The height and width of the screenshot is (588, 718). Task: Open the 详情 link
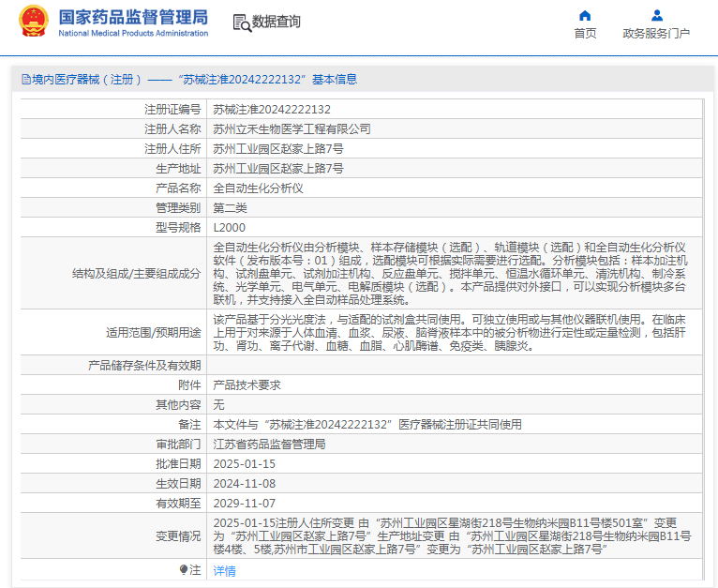point(224,570)
